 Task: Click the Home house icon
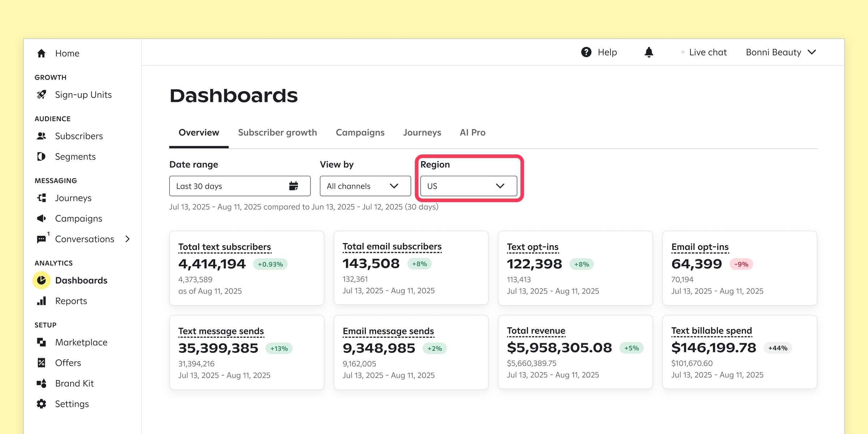(x=42, y=53)
